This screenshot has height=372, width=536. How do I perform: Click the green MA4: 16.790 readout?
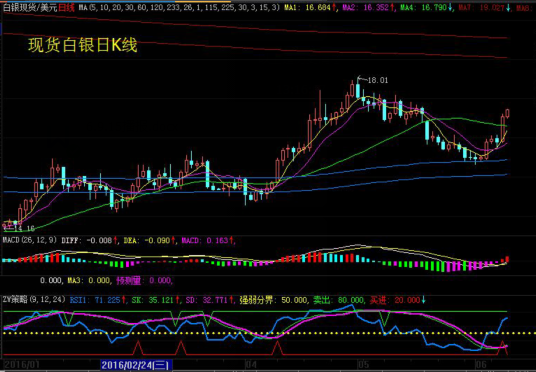point(427,8)
